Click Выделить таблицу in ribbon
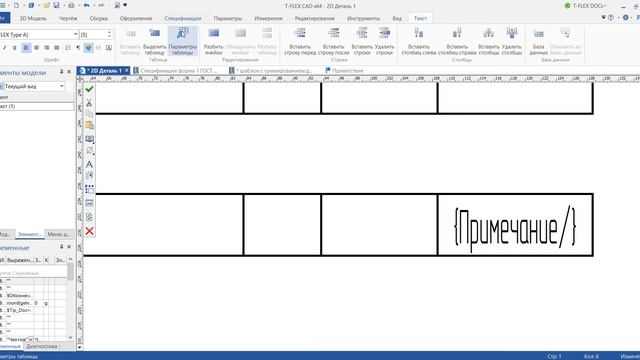 (155, 41)
